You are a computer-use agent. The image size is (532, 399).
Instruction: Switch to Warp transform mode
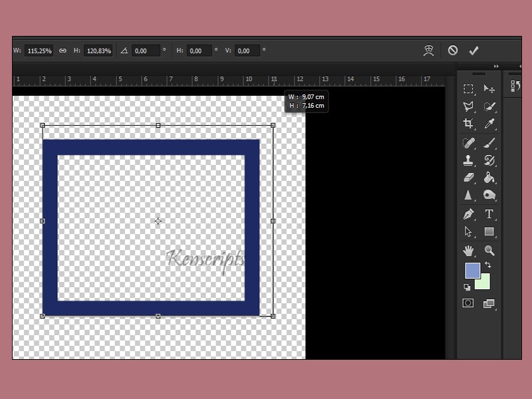[x=429, y=51]
